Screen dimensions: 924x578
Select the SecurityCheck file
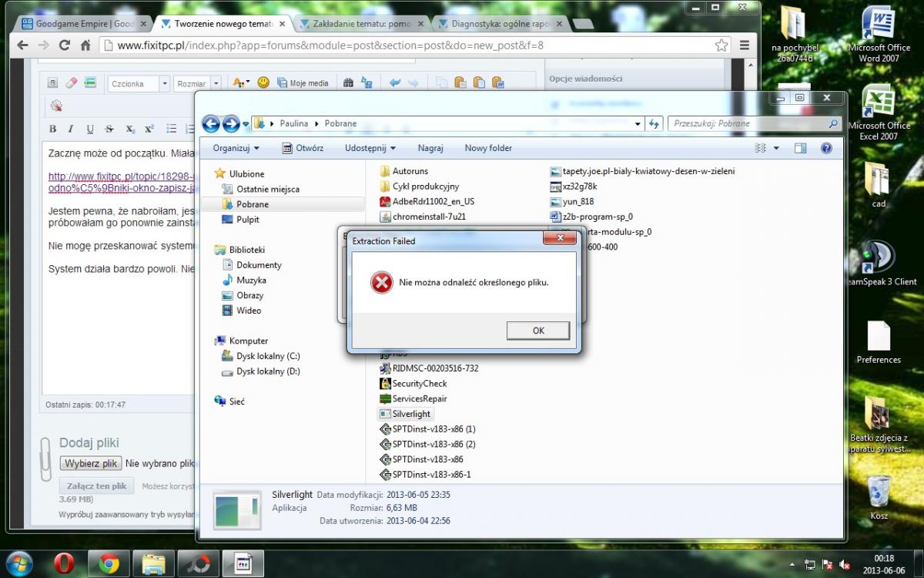coord(419,384)
